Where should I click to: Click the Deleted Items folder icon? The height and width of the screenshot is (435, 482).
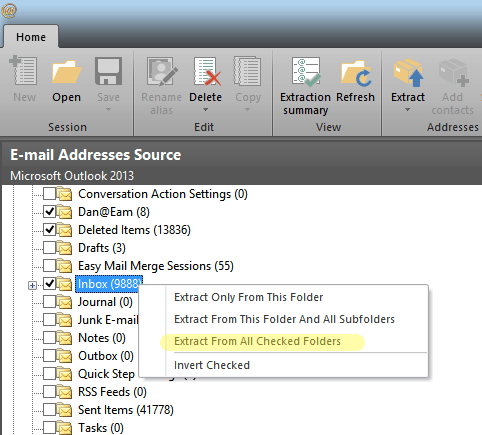[64, 230]
